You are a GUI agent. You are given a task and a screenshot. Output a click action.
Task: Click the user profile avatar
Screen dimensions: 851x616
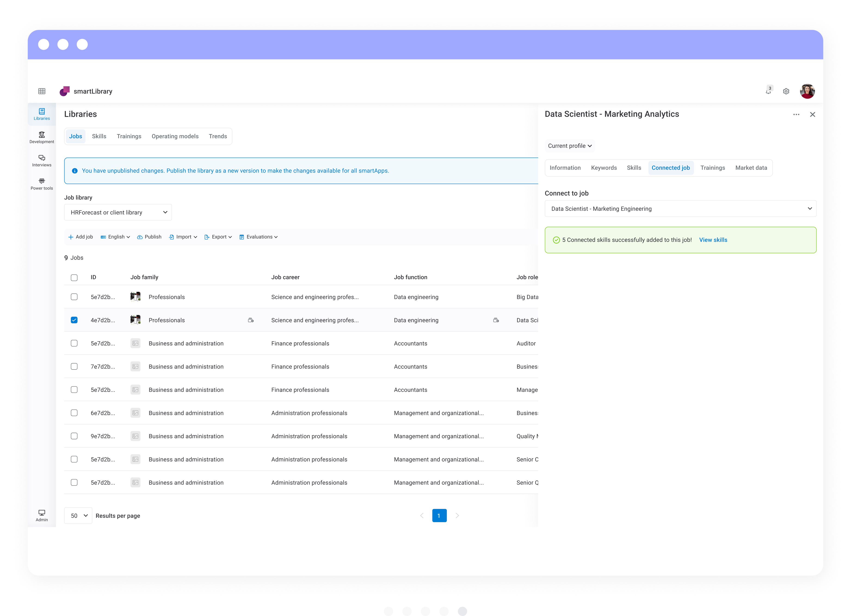tap(807, 91)
